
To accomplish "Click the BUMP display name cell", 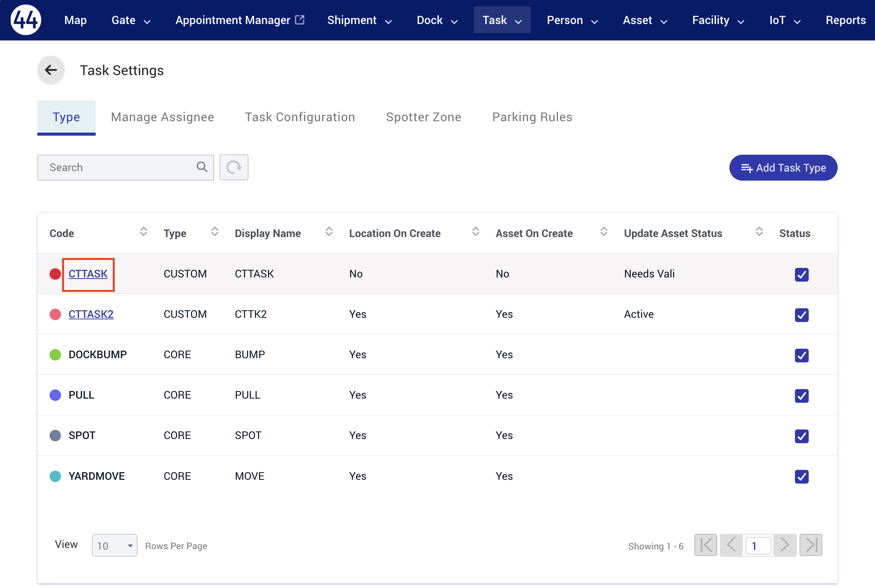I will click(x=250, y=355).
